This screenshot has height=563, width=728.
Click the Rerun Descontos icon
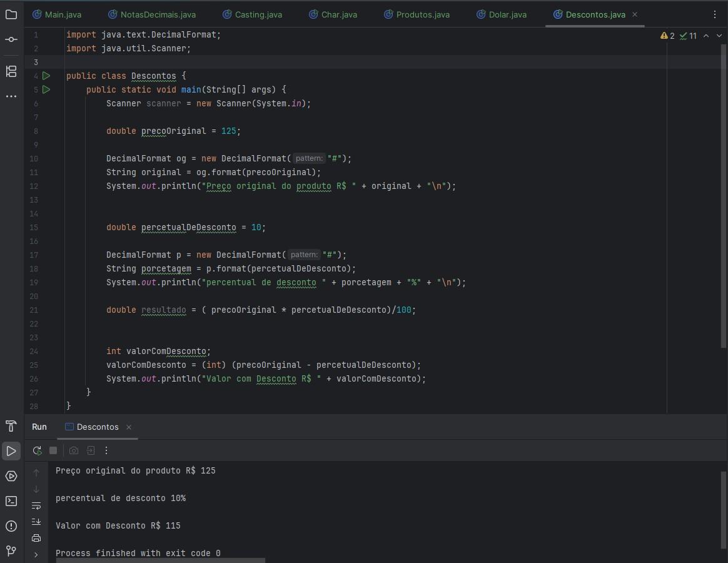(x=37, y=450)
